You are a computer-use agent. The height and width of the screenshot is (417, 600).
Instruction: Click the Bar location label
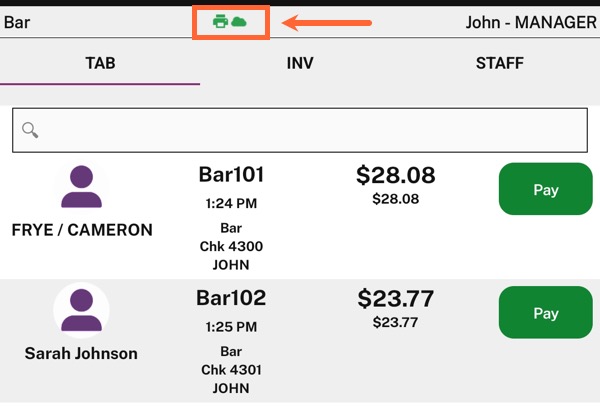pos(17,22)
